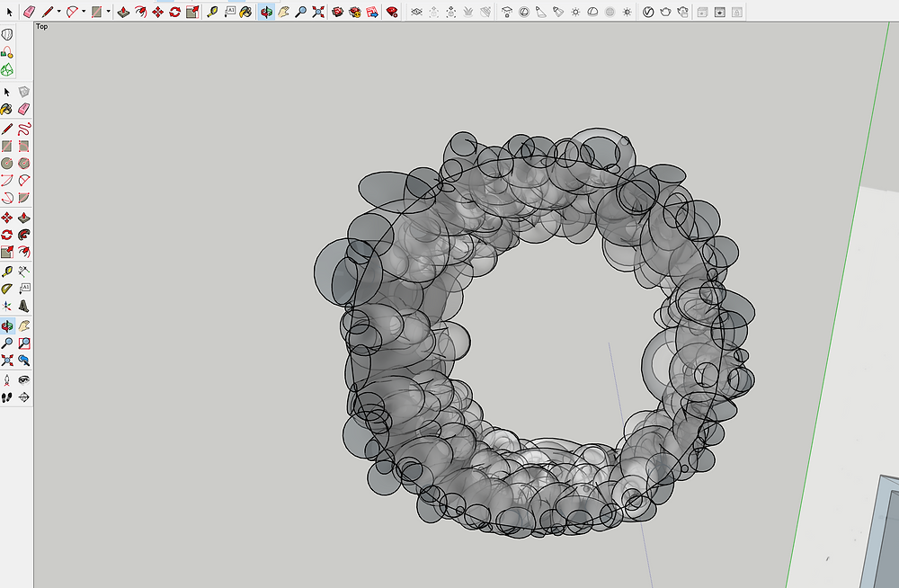This screenshot has height=588, width=899.
Task: Click the V-Ray import proxy icon
Action: click(x=451, y=12)
